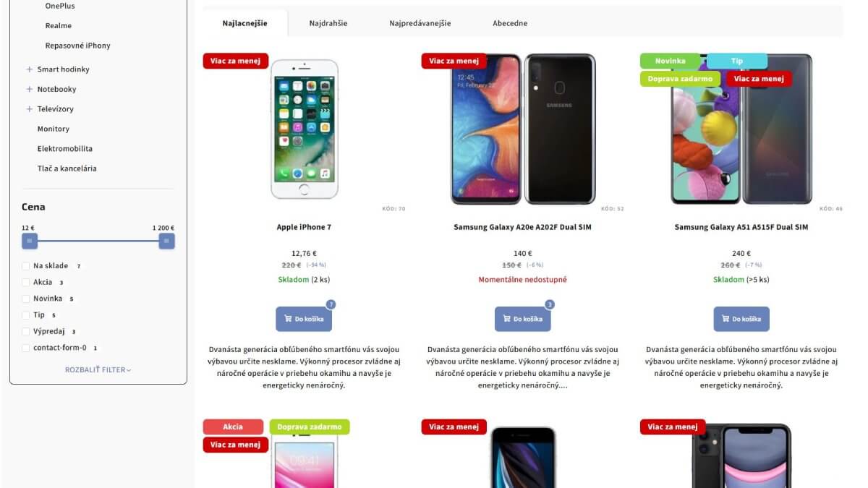
Task: Click Doprava zadarmo badge on Galaxy A51
Action: 680,79
